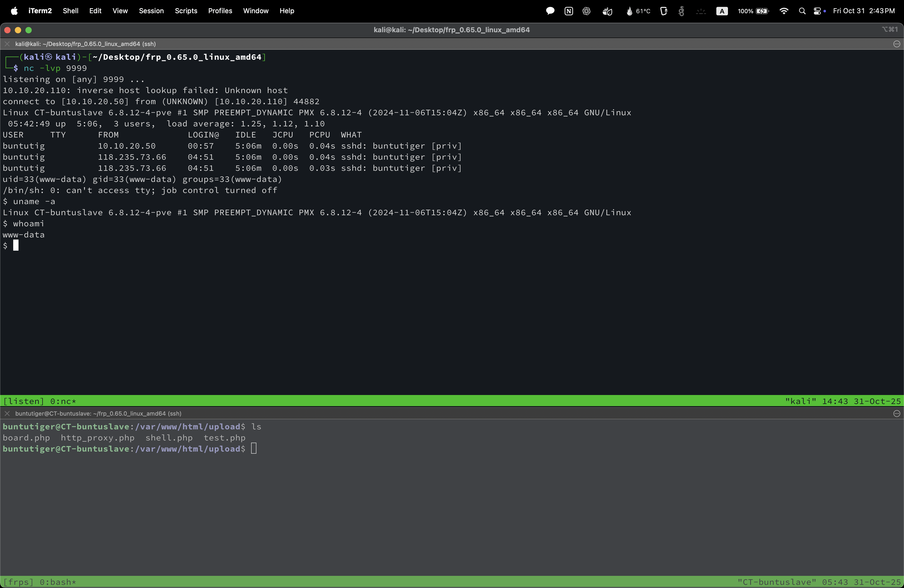Open Spotlight search magnifier icon
This screenshot has width=904, height=588.
[802, 11]
